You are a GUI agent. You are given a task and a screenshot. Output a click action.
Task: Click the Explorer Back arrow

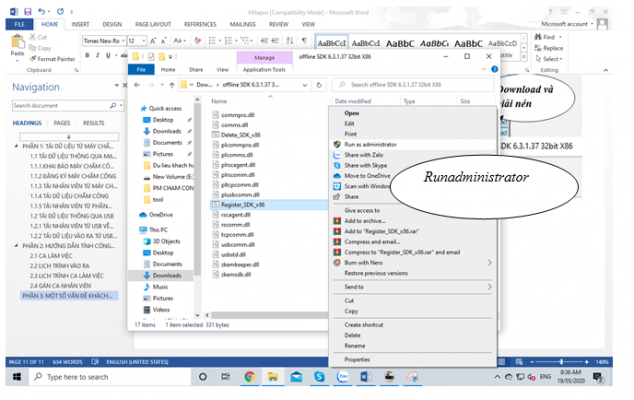139,85
